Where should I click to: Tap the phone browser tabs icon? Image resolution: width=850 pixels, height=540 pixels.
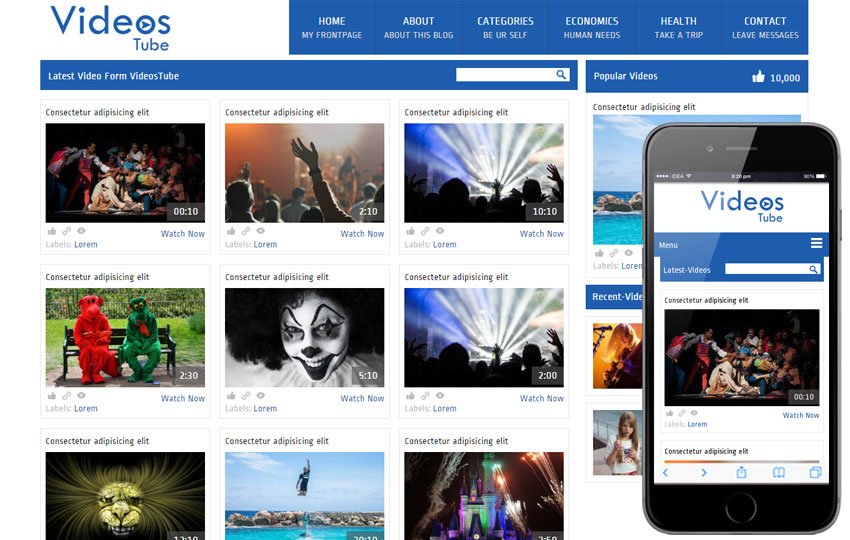point(815,473)
